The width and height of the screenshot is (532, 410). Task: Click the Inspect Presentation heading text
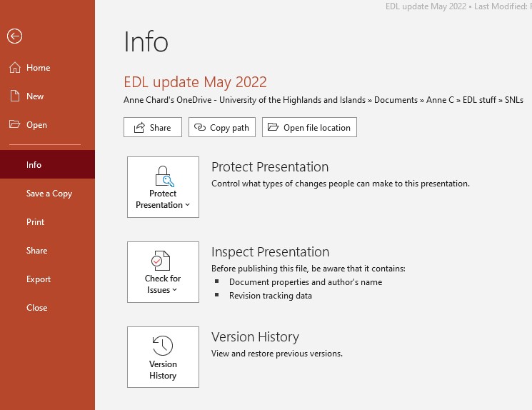[x=271, y=252]
